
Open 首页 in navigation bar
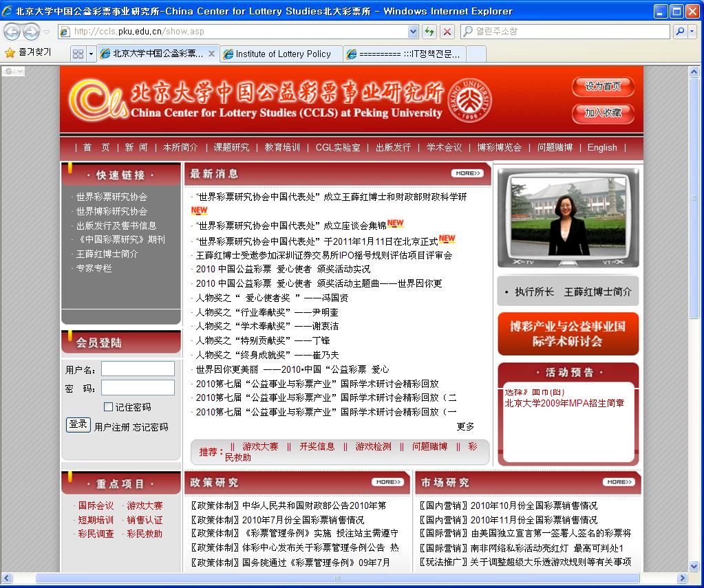(x=96, y=147)
